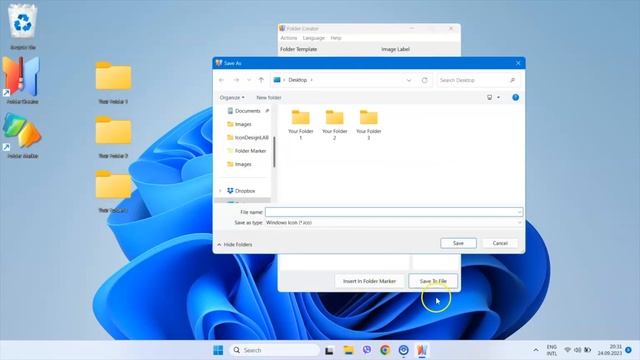Open the Organize dropdown menu

(232, 98)
